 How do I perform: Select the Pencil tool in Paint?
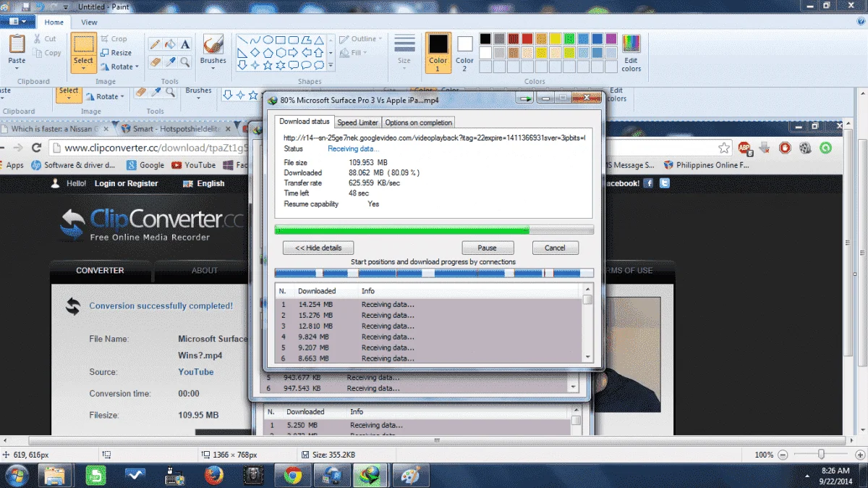(155, 44)
